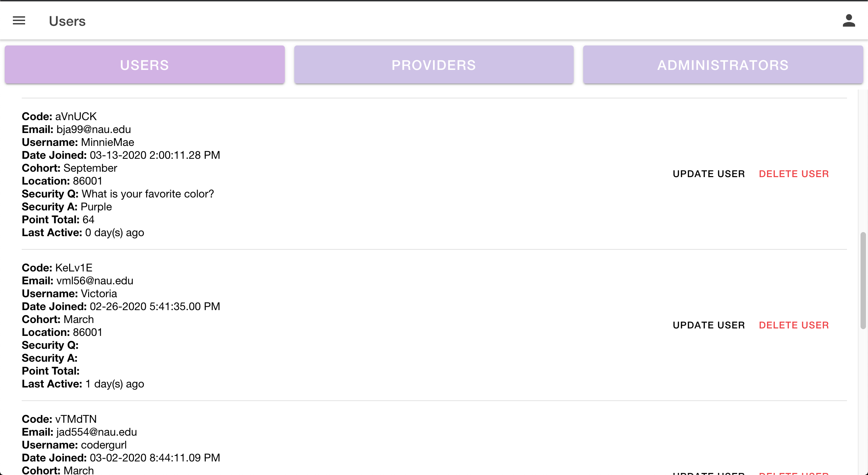
Task: Open the ADMINISTRATORS tab
Action: 723,65
